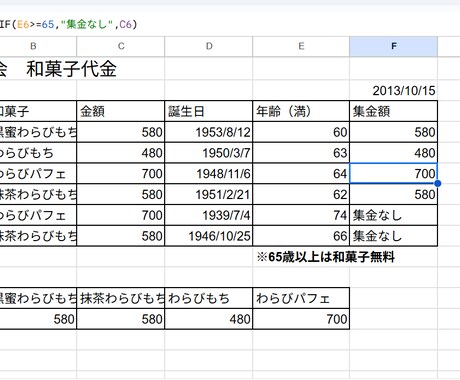Click '集金なし' cell in the age 74 row
Image resolution: width=460 pixels, height=380 pixels.
(394, 215)
